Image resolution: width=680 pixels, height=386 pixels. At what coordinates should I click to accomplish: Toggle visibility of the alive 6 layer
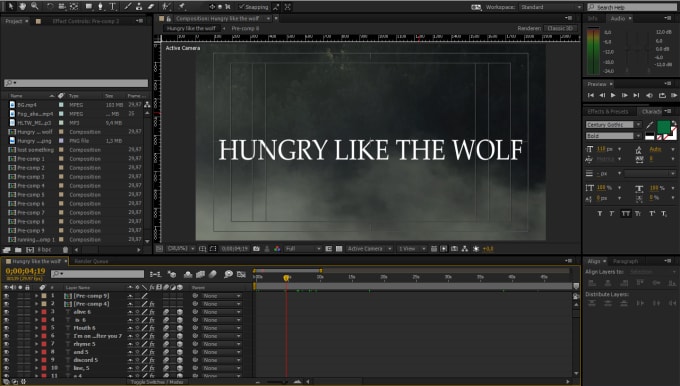(x=7, y=312)
